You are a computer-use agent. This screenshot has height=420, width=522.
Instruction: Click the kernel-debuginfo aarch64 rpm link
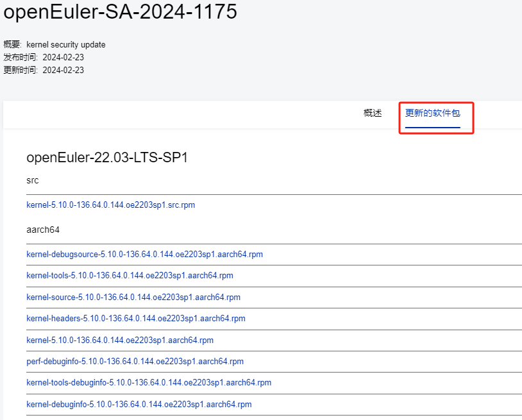click(x=139, y=404)
